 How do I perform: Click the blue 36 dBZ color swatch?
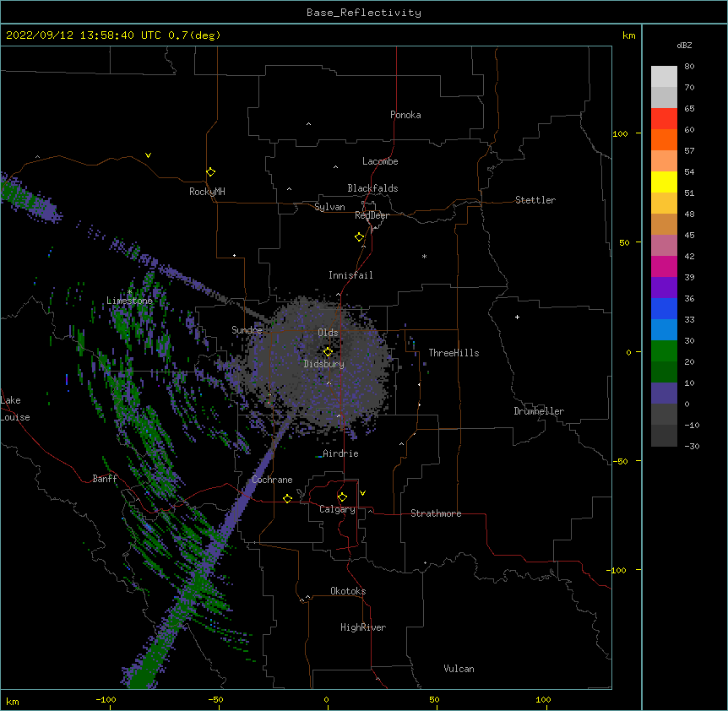664,308
